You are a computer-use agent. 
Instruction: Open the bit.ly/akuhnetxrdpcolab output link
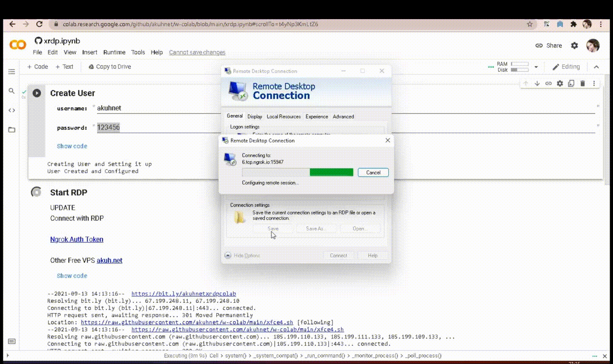(183, 293)
